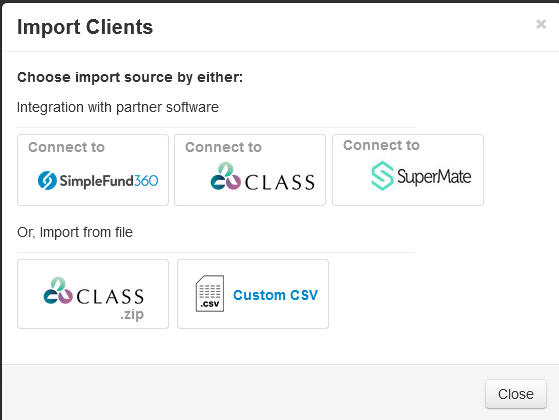This screenshot has width=559, height=420.
Task: Click the CLASS text in the zip import tile
Action: 110,297
